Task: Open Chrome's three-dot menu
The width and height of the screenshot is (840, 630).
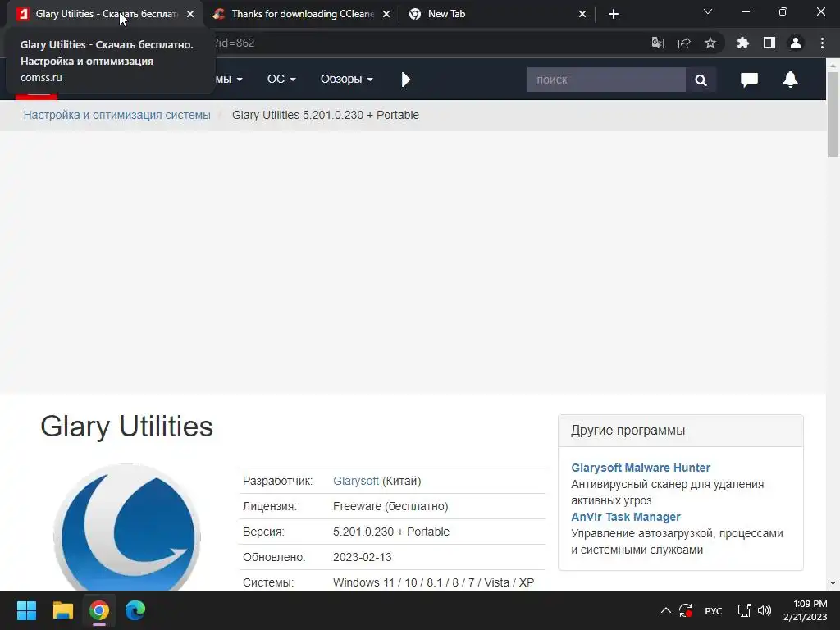Action: 822,43
